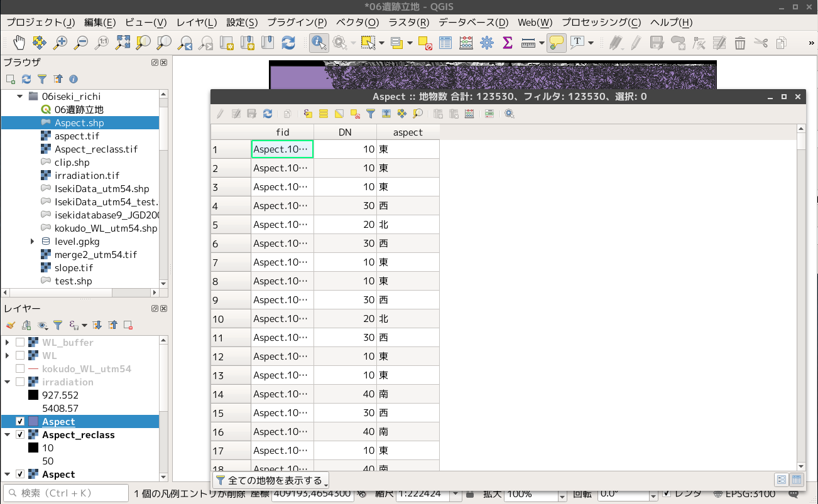Image resolution: width=818 pixels, height=504 pixels.
Task: Click Filter Legend funnel in Layers panel
Action: pyautogui.click(x=58, y=325)
